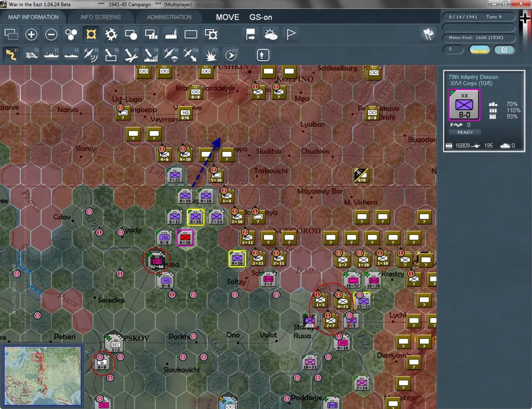
Task: Toggle the hex grid display icon
Action: [71, 34]
